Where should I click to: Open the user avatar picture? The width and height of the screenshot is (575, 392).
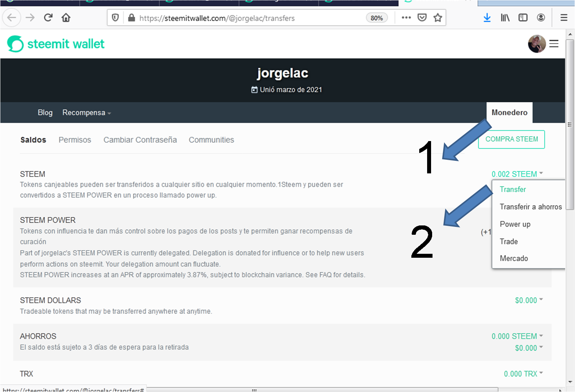pos(537,44)
